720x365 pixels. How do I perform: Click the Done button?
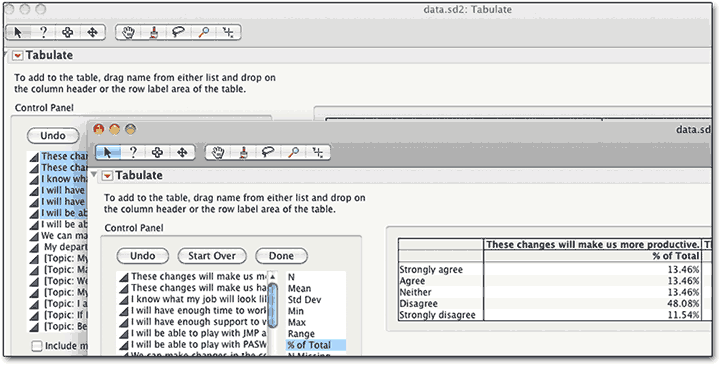coord(281,256)
